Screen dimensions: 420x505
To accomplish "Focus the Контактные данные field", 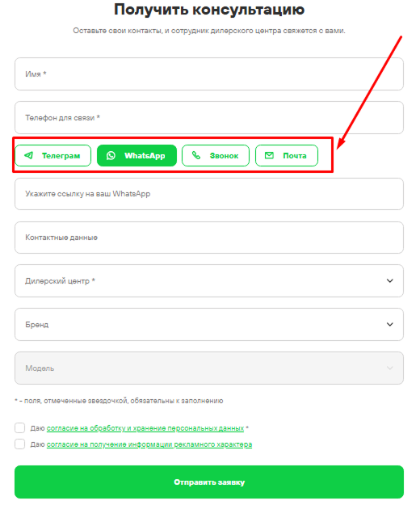I will tap(209, 238).
